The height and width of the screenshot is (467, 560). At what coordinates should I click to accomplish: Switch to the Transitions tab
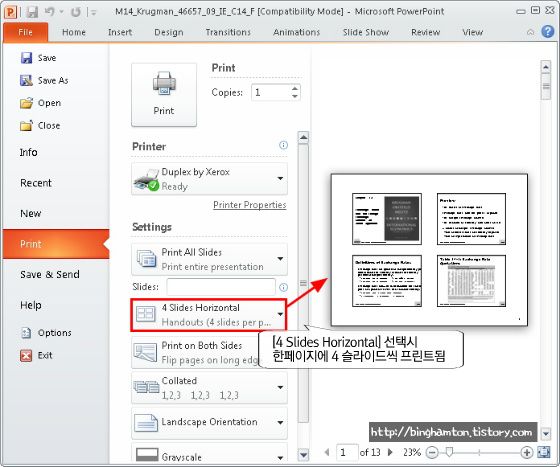(228, 32)
